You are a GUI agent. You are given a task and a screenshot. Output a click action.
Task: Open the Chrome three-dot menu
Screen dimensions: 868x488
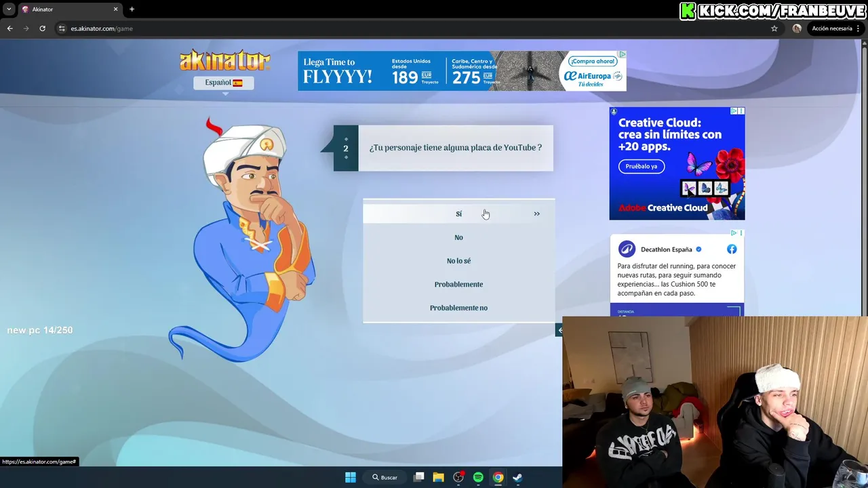[x=858, y=28]
